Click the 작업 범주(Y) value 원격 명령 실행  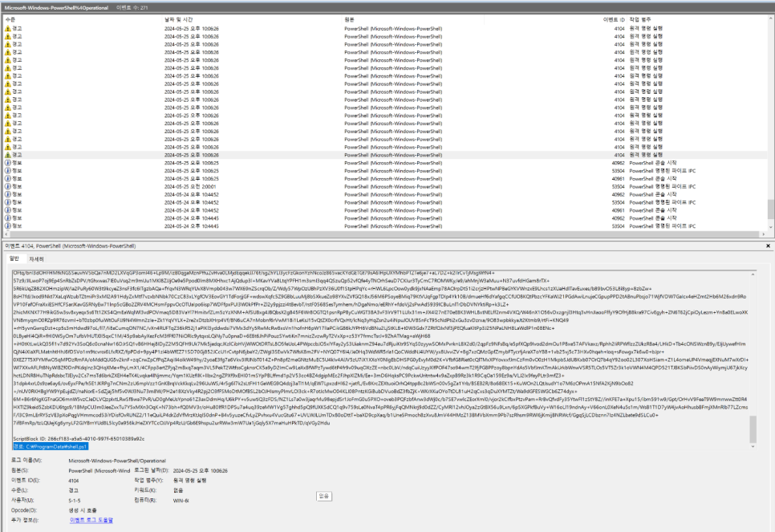pyautogui.click(x=190, y=481)
